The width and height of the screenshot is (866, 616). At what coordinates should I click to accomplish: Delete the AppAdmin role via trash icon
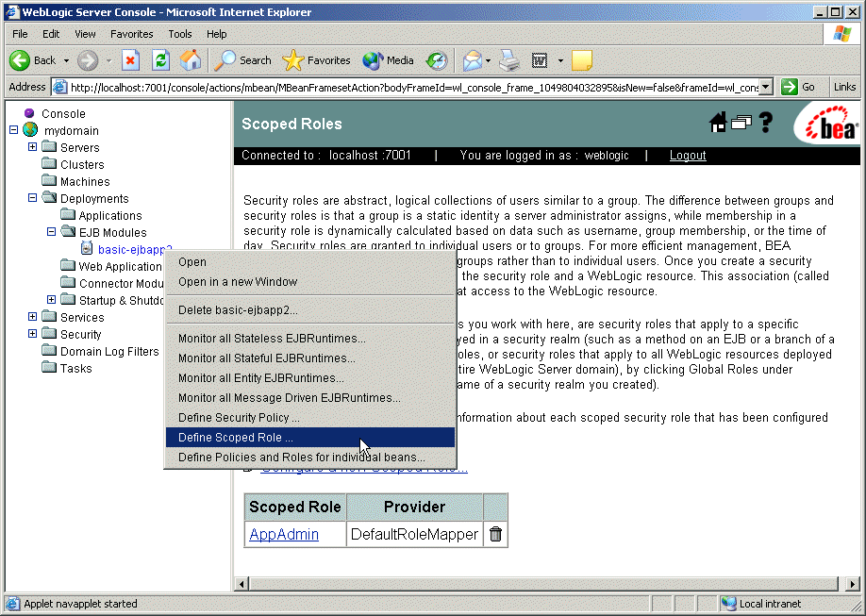[x=495, y=534]
